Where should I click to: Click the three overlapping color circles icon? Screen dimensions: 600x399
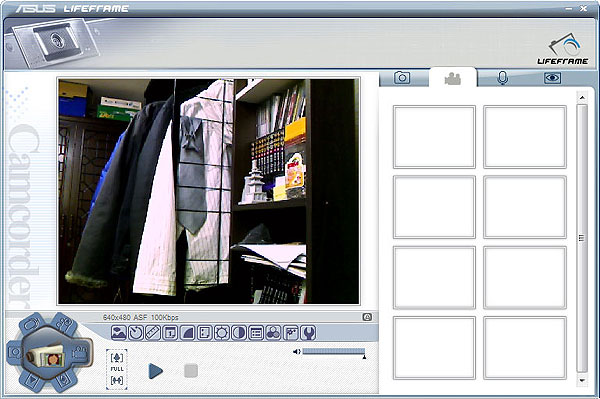273,333
